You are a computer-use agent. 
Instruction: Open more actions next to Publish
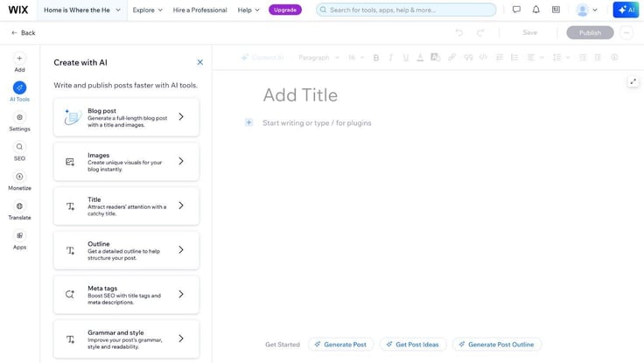(x=626, y=32)
